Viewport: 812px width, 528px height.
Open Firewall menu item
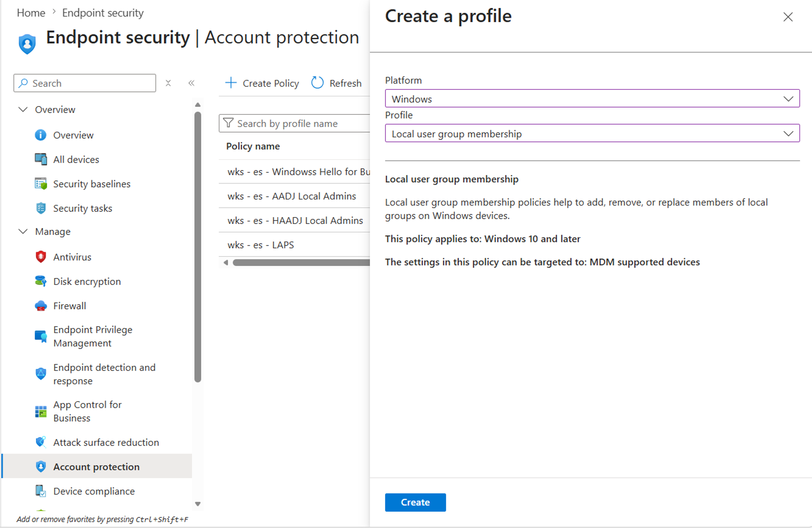click(70, 306)
